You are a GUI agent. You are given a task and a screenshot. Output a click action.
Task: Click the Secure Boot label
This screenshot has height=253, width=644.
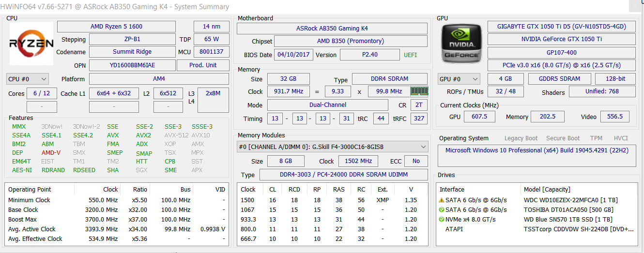[563, 138]
